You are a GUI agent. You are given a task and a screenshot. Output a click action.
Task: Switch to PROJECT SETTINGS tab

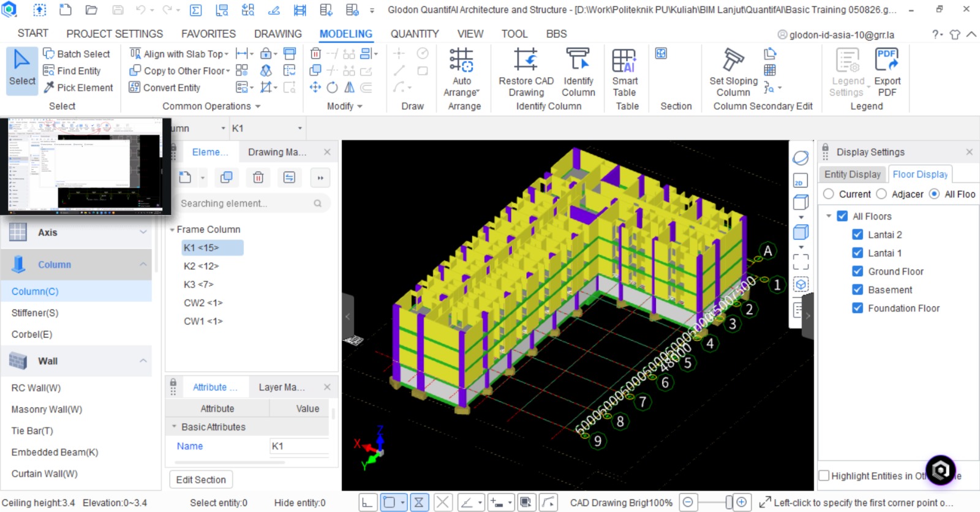click(x=115, y=34)
